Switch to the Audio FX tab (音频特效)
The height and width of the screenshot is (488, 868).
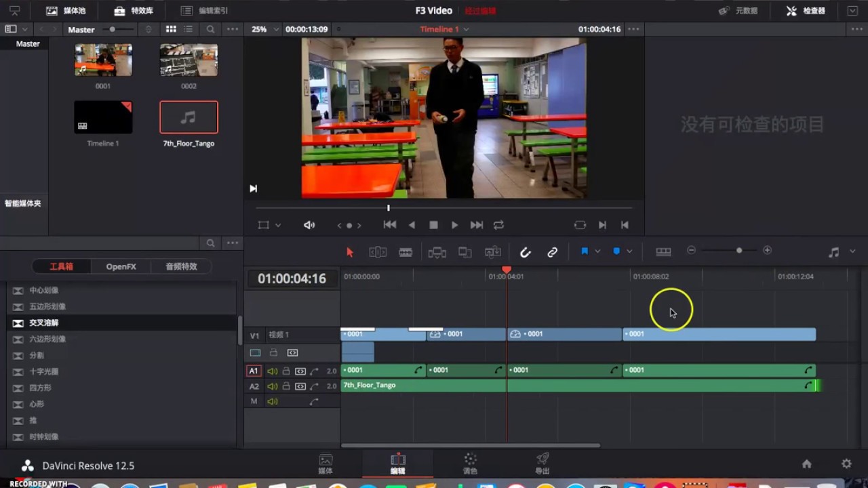pyautogui.click(x=181, y=266)
